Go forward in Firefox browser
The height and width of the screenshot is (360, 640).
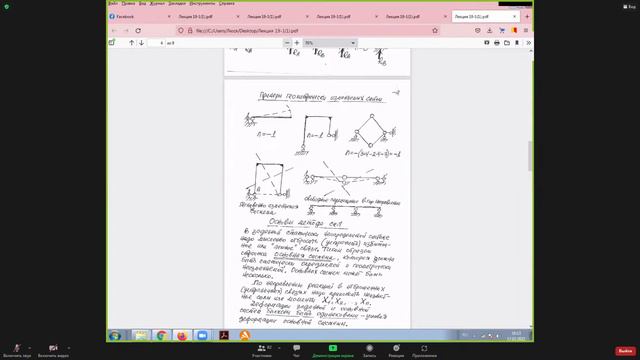click(x=126, y=31)
